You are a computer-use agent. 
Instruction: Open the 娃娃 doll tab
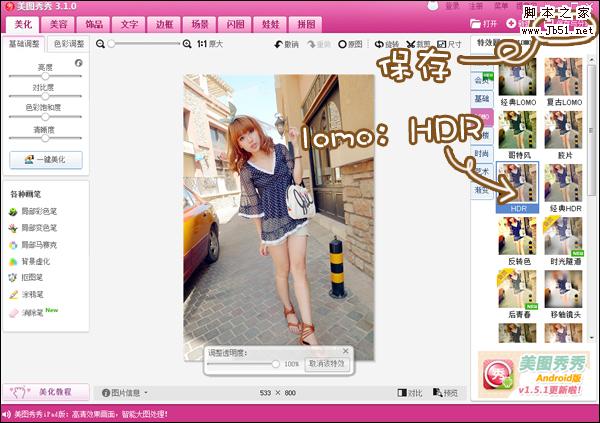coord(271,24)
